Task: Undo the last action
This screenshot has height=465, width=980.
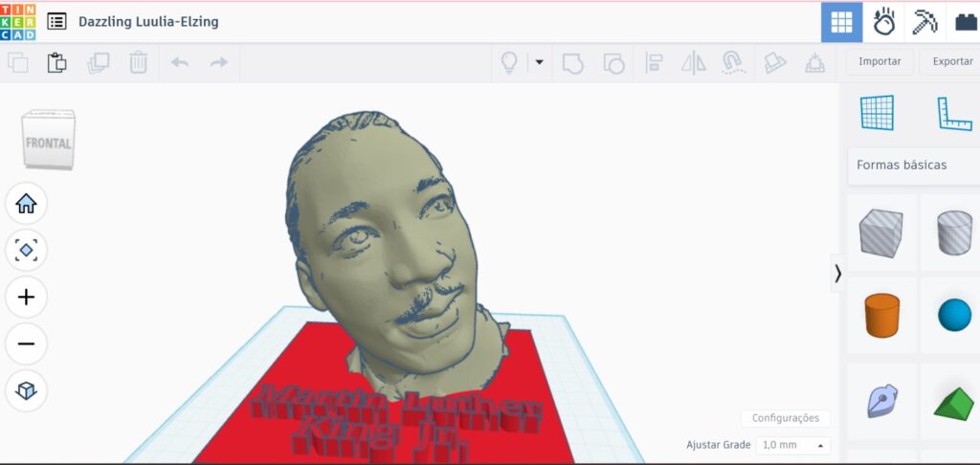Action: tap(179, 62)
